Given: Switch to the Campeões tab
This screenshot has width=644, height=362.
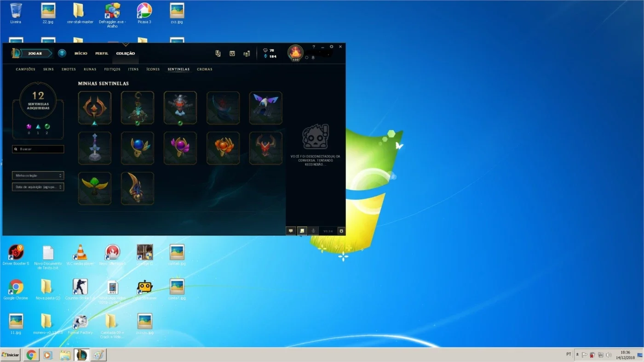Looking at the screenshot, I should pyautogui.click(x=26, y=69).
